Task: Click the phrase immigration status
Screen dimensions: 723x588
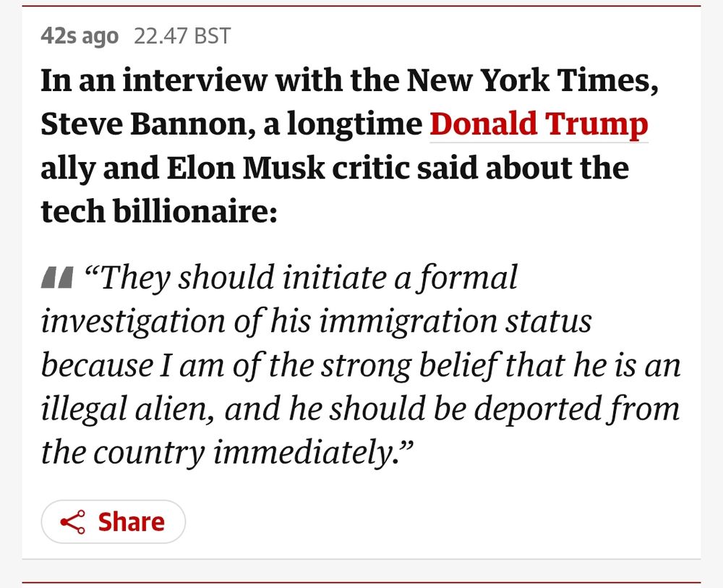Action: 455,321
